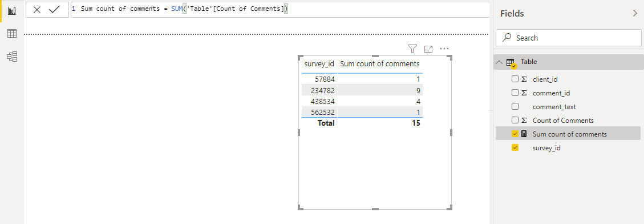Viewport: 644px width, 224px height.
Task: Uncheck Sum count of comments checkbox
Action: (515, 134)
